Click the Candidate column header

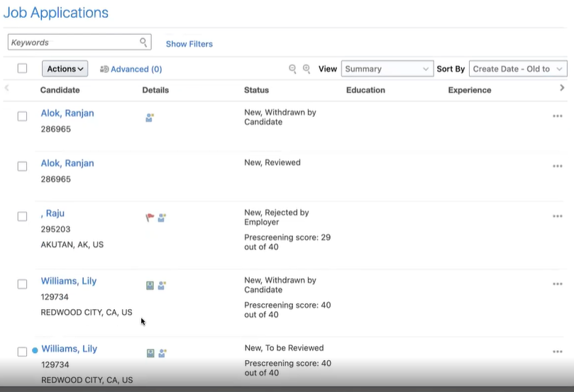(x=60, y=90)
